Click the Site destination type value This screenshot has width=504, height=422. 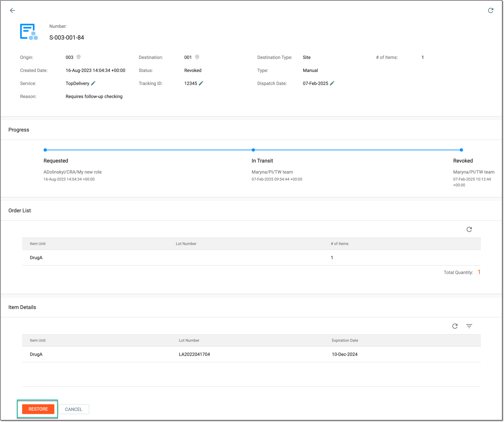pyautogui.click(x=306, y=57)
